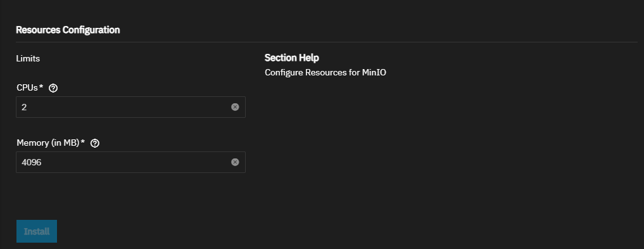The width and height of the screenshot is (644, 249).
Task: Click the MinIO word in the help text
Action: (374, 73)
